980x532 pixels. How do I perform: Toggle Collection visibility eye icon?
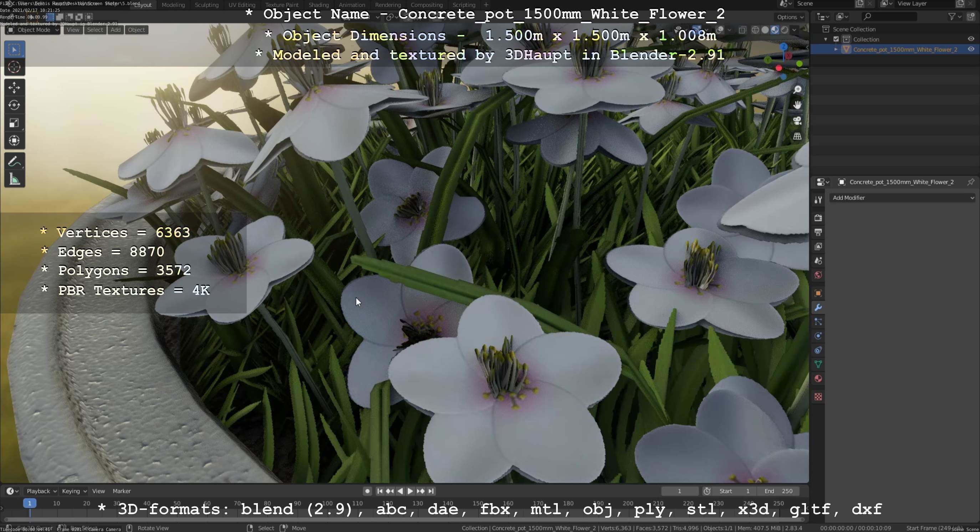(x=970, y=39)
